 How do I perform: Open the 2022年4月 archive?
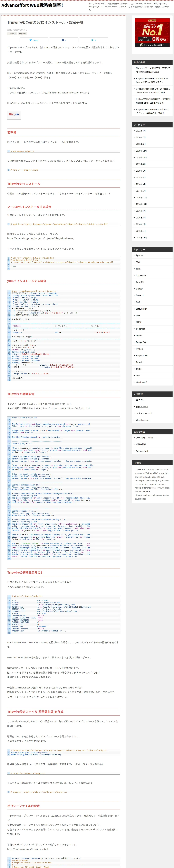pyautogui.click(x=141, y=131)
